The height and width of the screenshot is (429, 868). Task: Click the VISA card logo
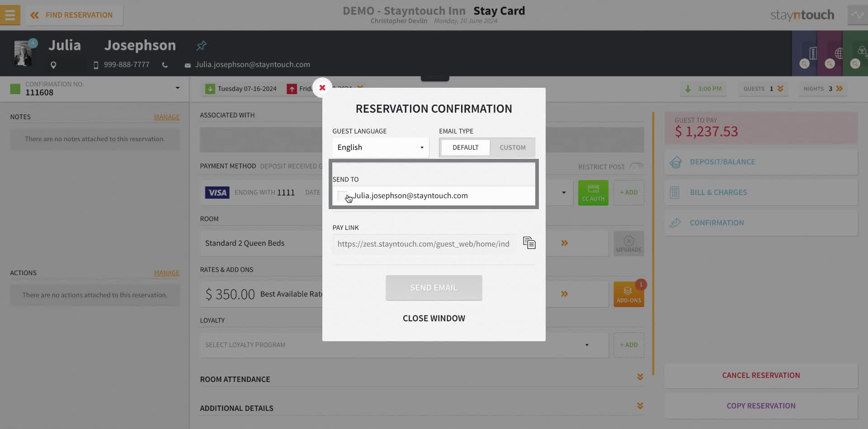tap(217, 193)
